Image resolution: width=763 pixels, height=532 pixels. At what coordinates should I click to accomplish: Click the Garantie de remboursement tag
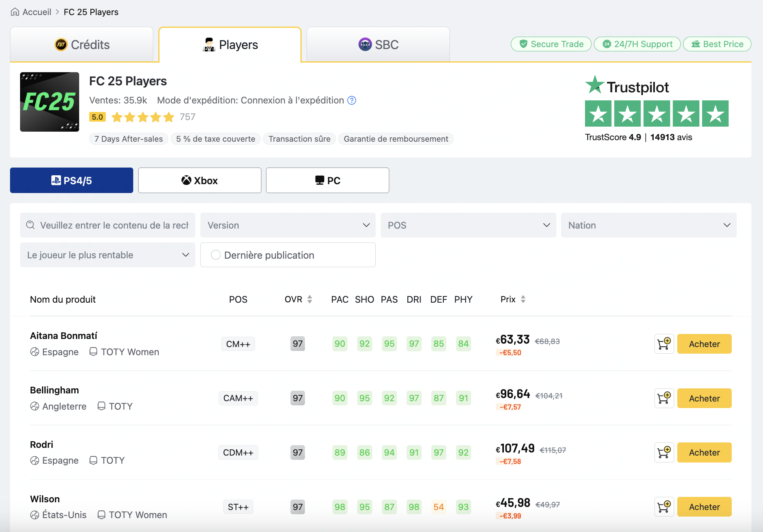pos(396,139)
